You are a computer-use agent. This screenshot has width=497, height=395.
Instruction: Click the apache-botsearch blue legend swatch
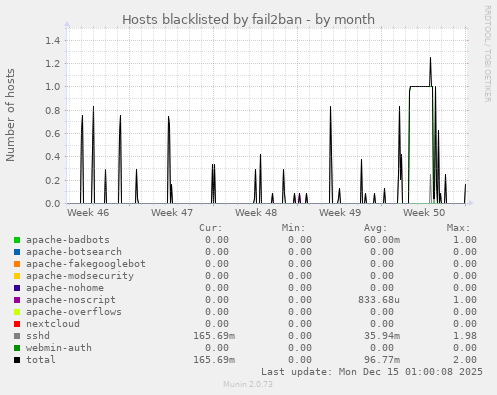tap(17, 252)
